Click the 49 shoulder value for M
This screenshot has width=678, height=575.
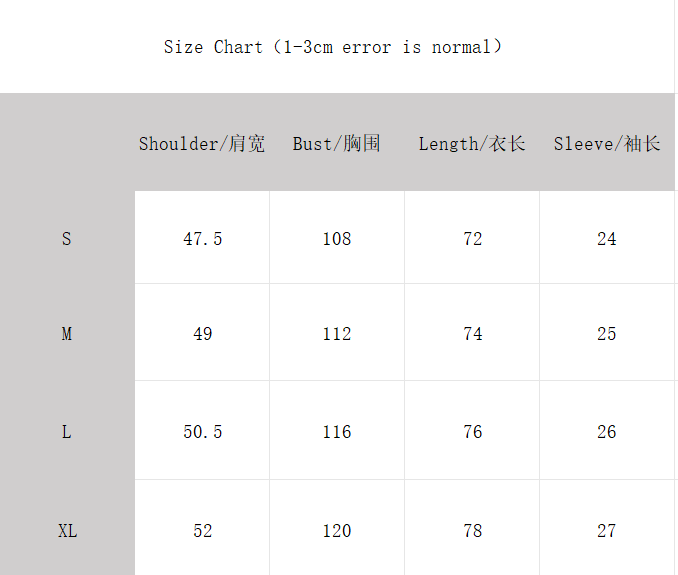203,334
